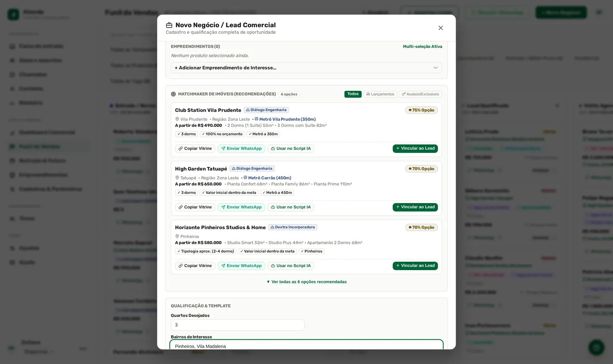Expand Adicionar Empreendimento de Interesse dropdown
Image resolution: width=613 pixels, height=364 pixels.
click(x=306, y=68)
